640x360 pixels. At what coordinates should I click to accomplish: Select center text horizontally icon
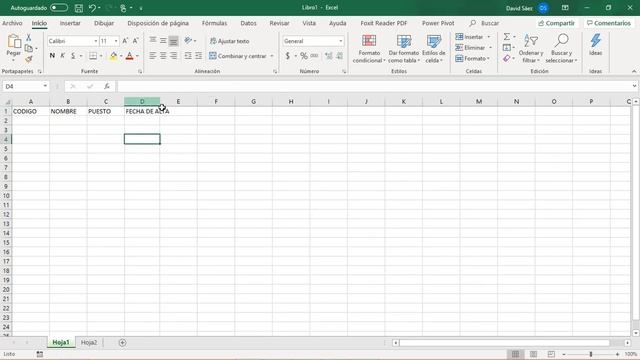[x=163, y=56]
